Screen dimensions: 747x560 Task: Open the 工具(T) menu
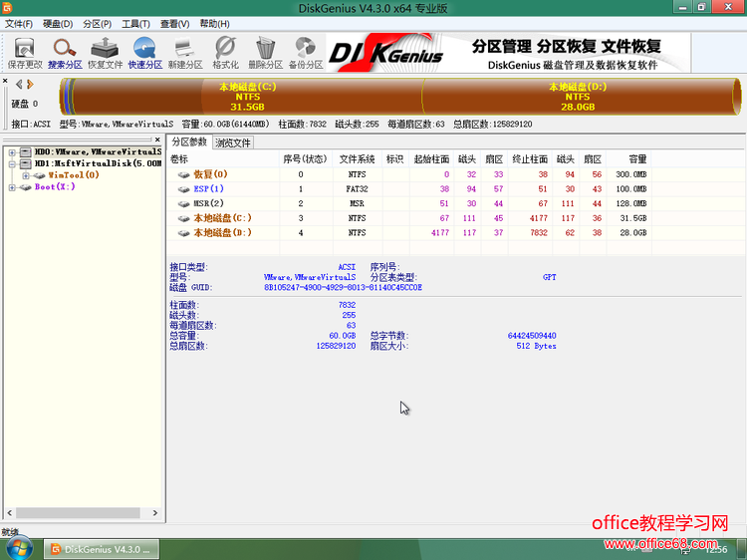coord(135,24)
